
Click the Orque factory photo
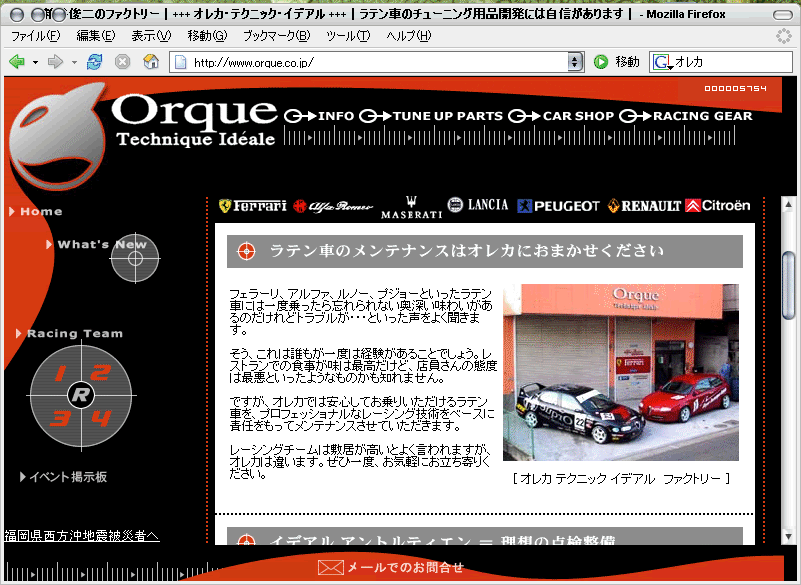tap(621, 372)
